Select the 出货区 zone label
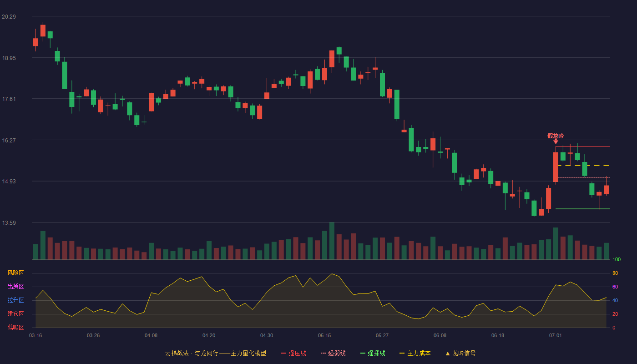 point(15,287)
